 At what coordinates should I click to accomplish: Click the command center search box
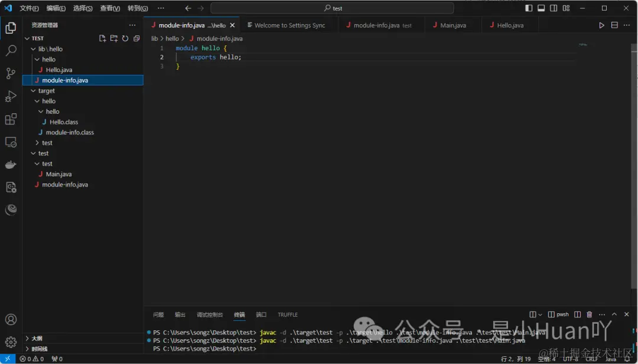point(332,8)
